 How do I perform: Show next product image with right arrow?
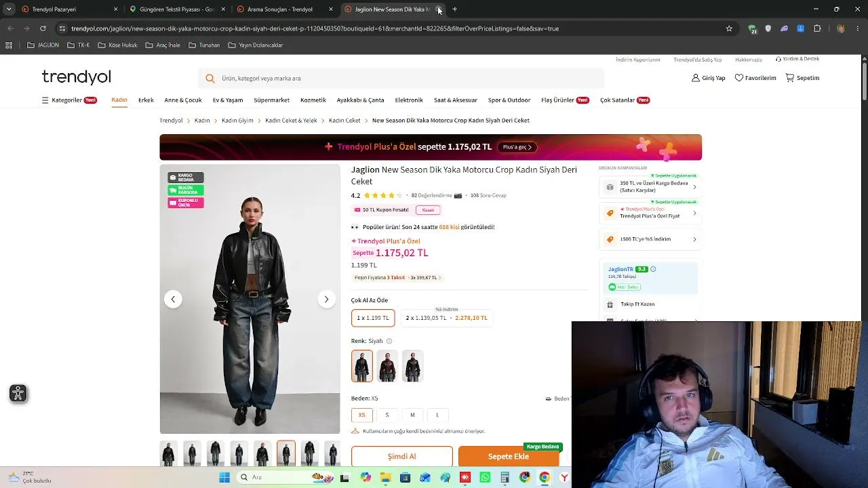pos(326,299)
